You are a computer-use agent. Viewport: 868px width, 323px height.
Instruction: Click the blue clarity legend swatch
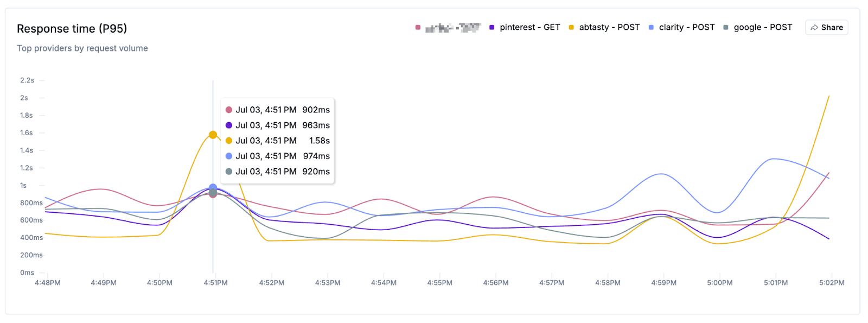[x=651, y=28]
